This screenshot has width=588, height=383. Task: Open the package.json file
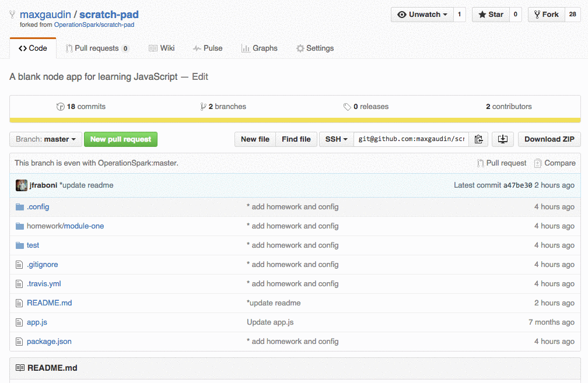[49, 342]
